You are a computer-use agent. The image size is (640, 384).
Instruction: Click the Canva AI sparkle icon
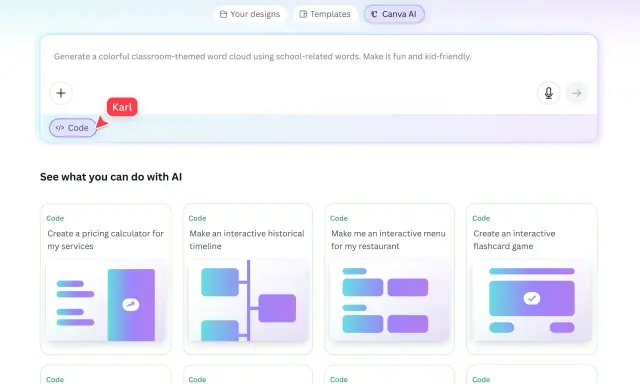[374, 14]
